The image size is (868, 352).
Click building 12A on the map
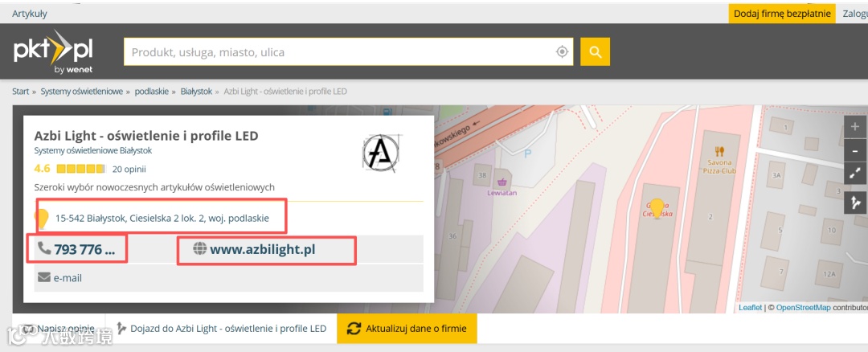829,274
